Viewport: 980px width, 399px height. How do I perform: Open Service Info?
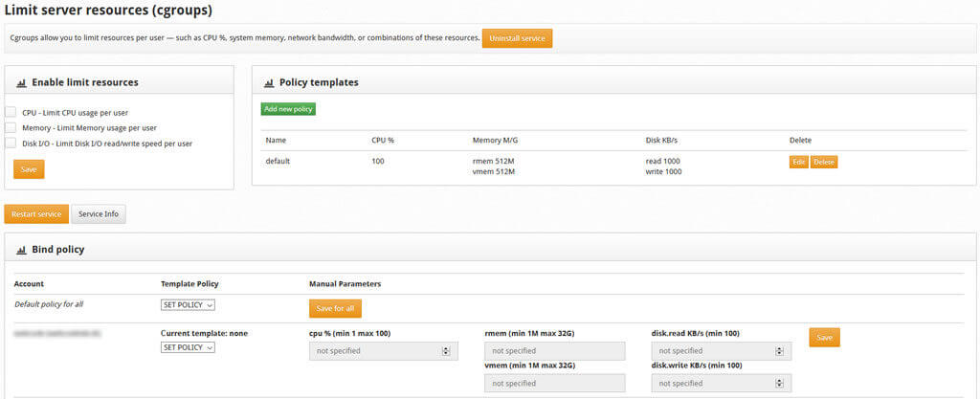(99, 214)
